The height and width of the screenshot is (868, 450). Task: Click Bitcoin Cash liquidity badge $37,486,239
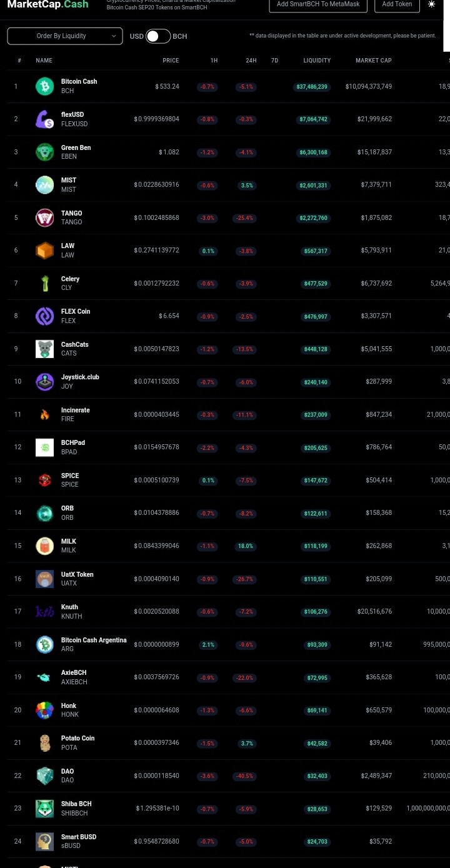[x=312, y=87]
